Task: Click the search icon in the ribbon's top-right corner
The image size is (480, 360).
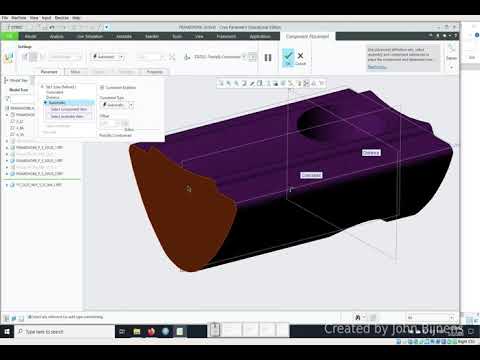Action: tap(438, 35)
